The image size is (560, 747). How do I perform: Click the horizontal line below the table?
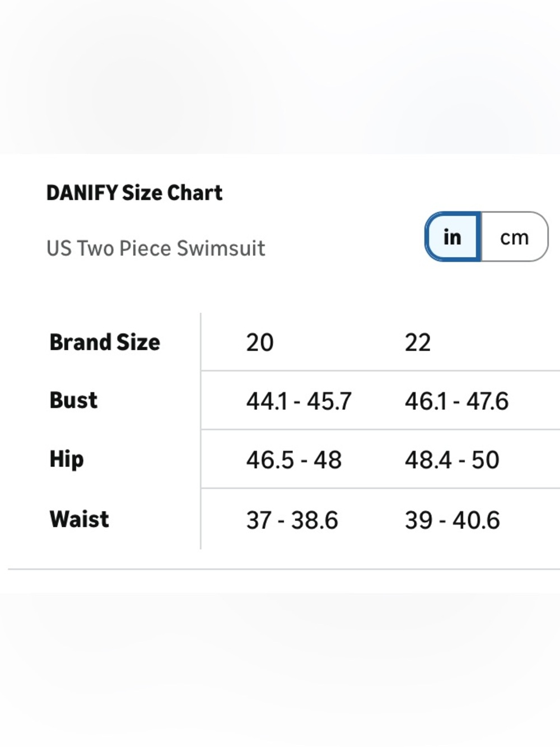tap(284, 569)
